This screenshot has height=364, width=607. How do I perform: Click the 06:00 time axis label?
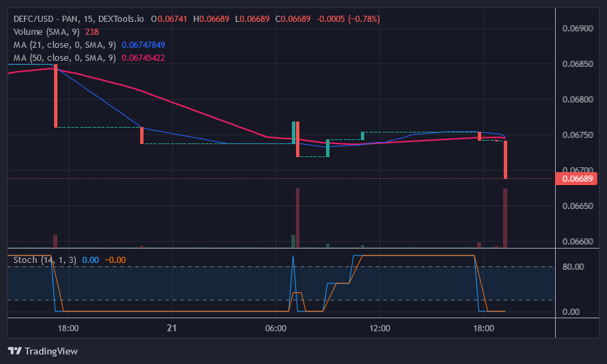275,328
